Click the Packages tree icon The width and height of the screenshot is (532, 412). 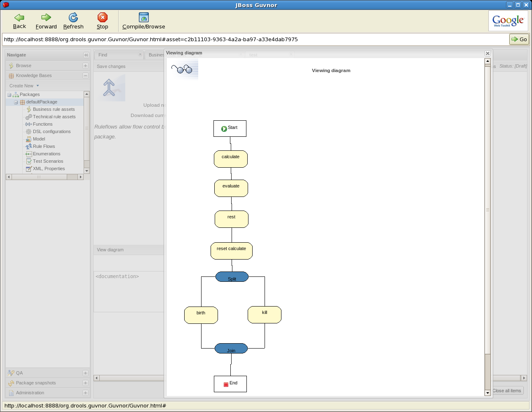coord(16,95)
